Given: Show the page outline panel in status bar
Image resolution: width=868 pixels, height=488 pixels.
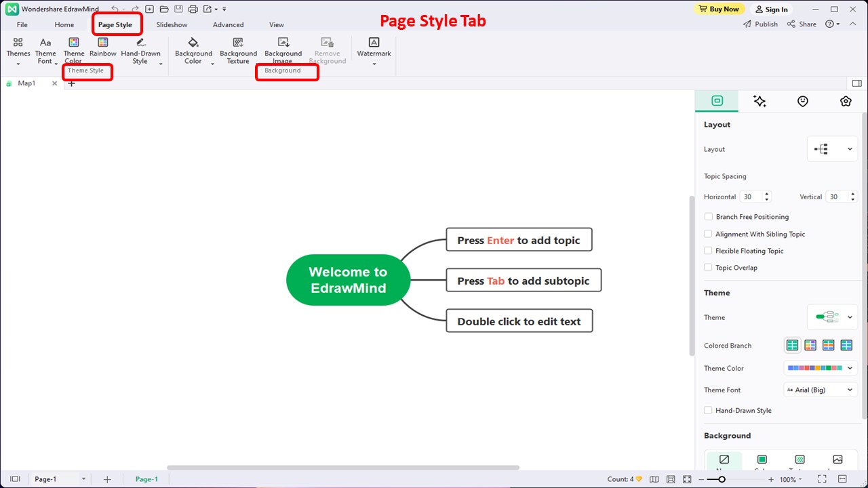Looking at the screenshot, I should [15, 479].
